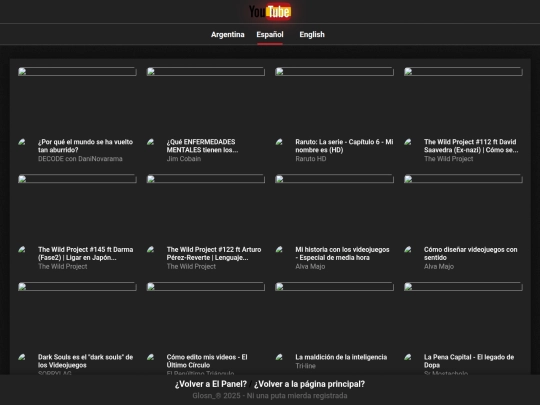
Task: Open thumbnail of The Wild Project #122
Action: click(x=206, y=179)
